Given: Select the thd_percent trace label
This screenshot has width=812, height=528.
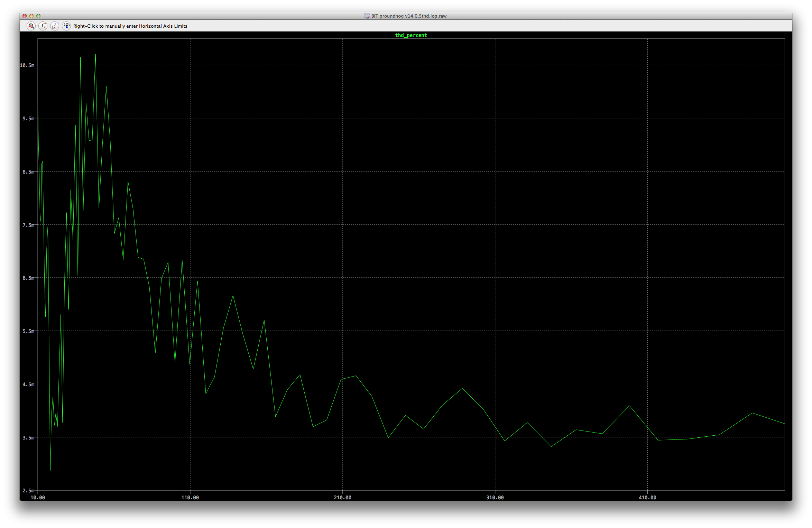Looking at the screenshot, I should pos(411,35).
